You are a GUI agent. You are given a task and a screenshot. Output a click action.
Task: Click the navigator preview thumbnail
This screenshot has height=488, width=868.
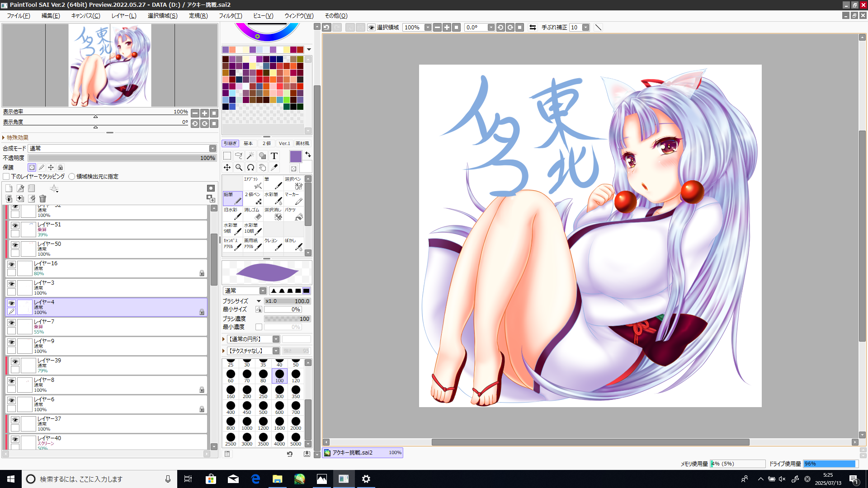(x=110, y=66)
